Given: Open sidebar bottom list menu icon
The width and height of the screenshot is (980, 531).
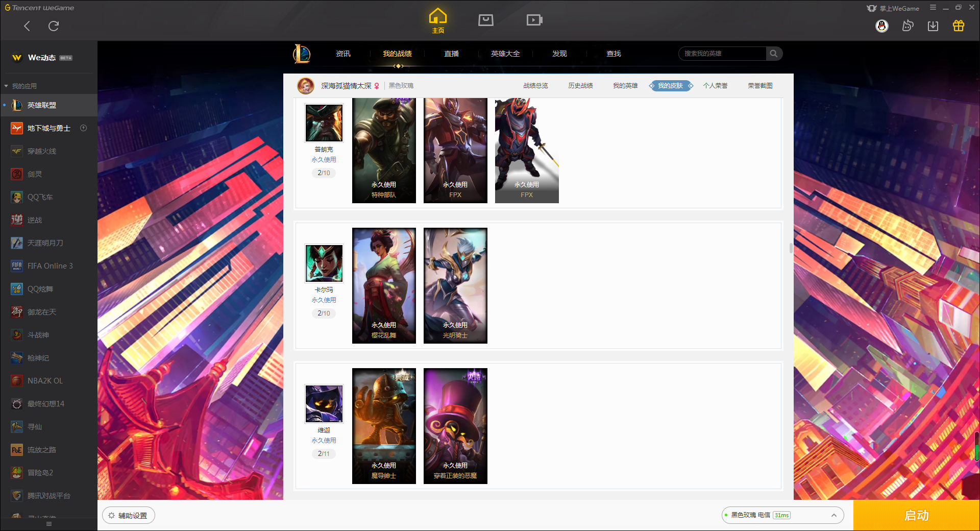Looking at the screenshot, I should click(x=49, y=524).
